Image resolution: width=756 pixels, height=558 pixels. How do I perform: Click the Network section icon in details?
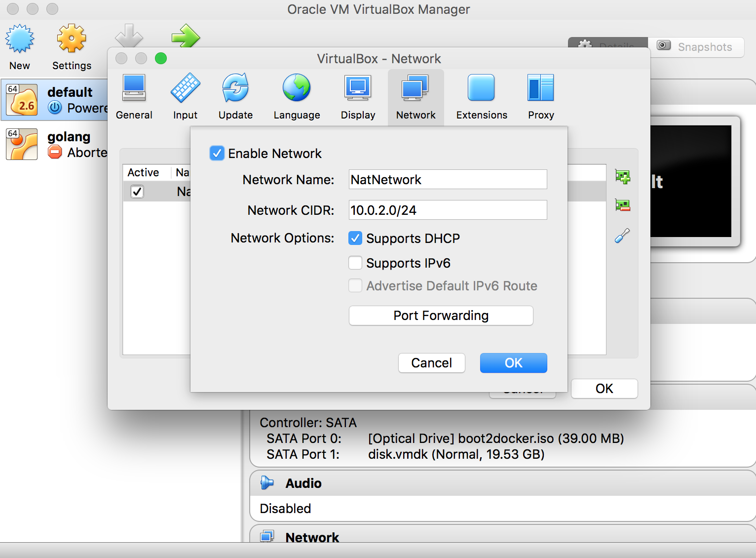click(x=267, y=536)
